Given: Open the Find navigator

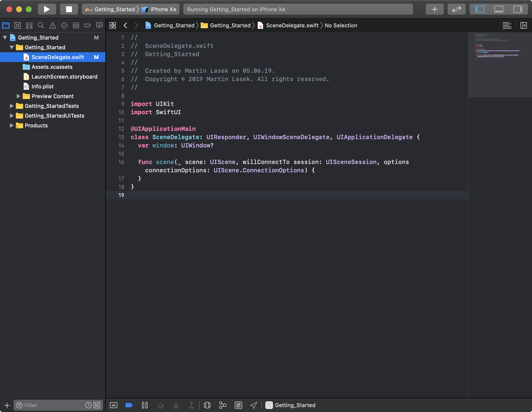Looking at the screenshot, I should tap(41, 25).
